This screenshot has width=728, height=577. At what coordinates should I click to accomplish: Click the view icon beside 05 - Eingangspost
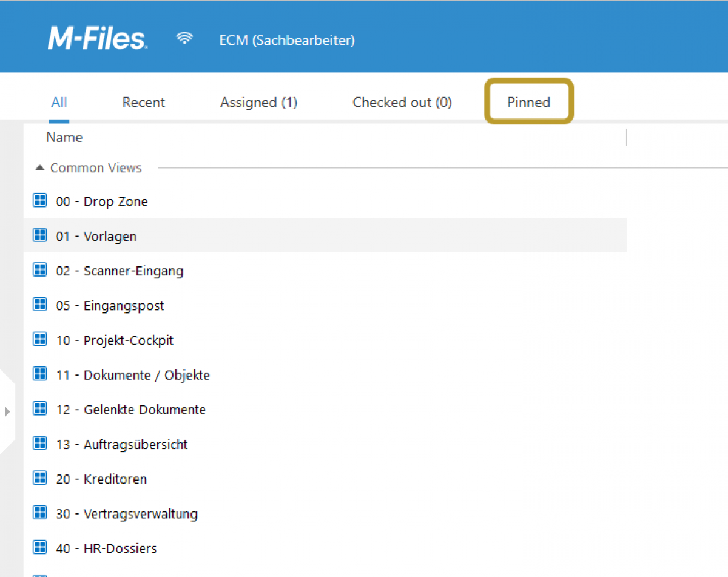(39, 305)
